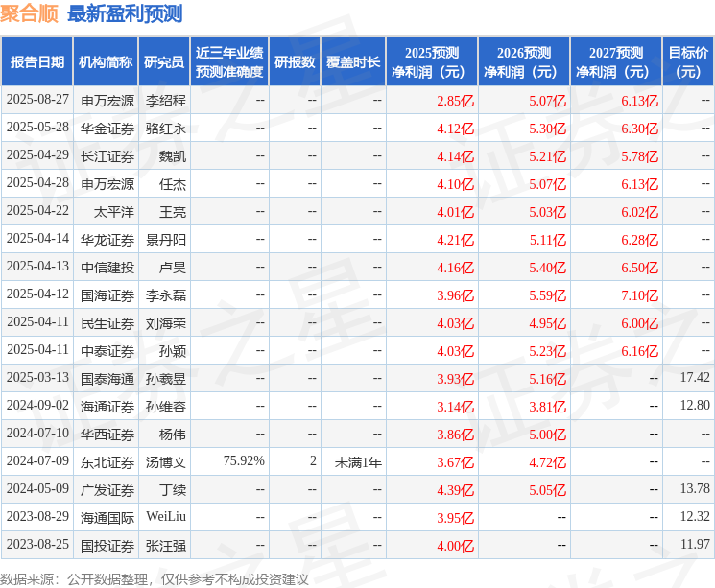
Task: Click analyst name 骆红永
Action: click(x=166, y=129)
